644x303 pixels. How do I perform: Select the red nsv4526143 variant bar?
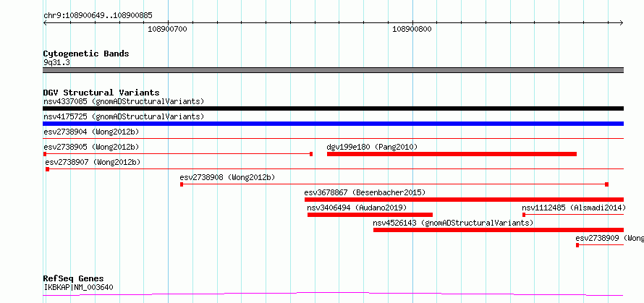pos(499,230)
